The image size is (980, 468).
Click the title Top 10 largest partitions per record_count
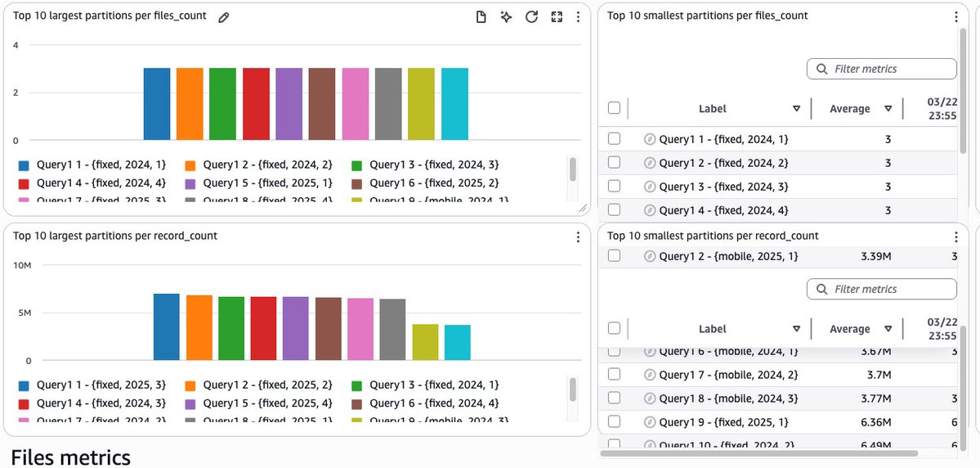pos(115,236)
